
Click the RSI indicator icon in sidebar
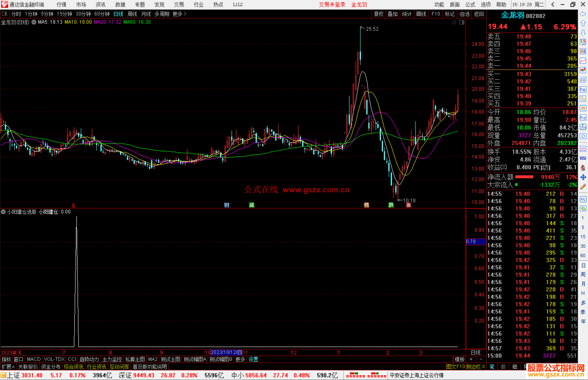coord(583,158)
